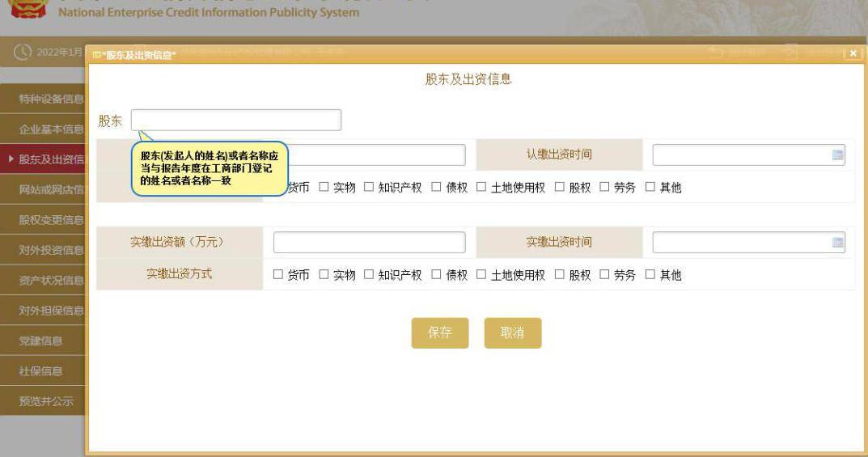868x457 pixels.
Task: Check 知识产权 in the 认缴 contribution section
Action: pyautogui.click(x=369, y=187)
